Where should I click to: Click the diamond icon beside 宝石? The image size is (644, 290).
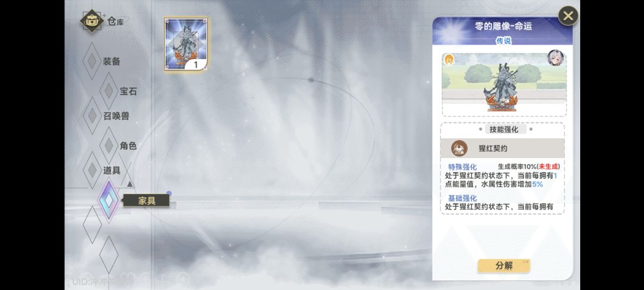pos(109,91)
